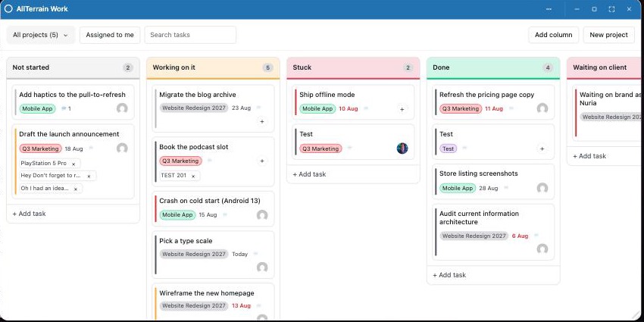Enter fullscreen via the title bar expand icon

[x=611, y=9]
